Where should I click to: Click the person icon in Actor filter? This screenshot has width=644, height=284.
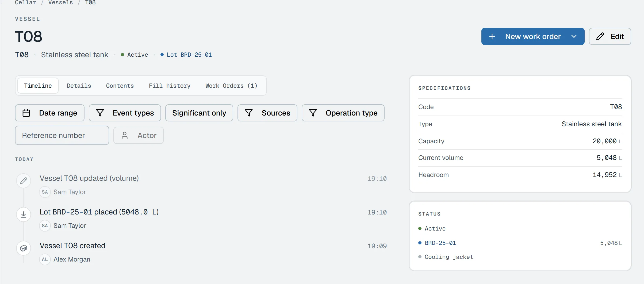(125, 135)
